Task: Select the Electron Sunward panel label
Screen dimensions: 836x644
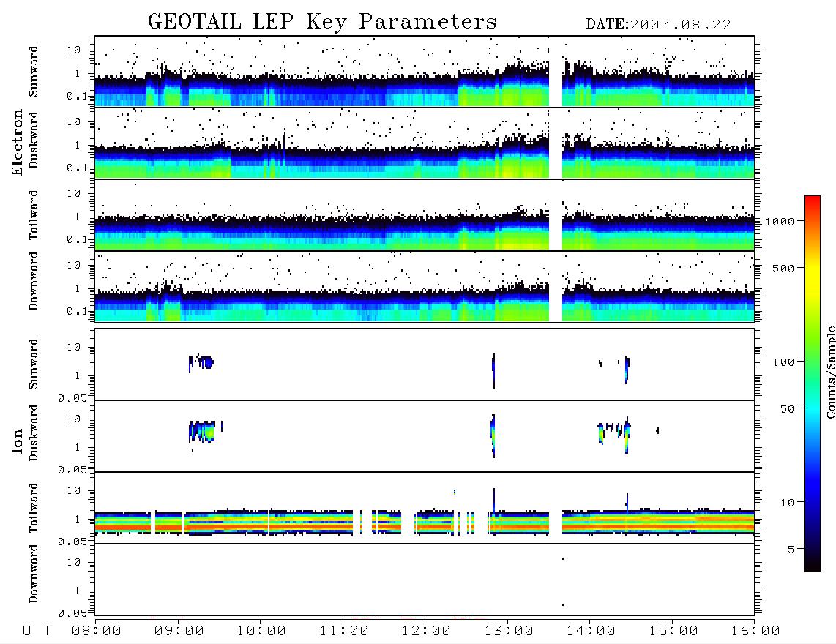Action: click(x=34, y=72)
